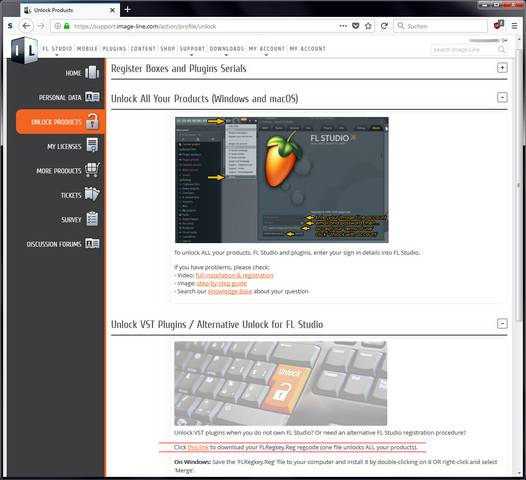526x480 pixels.
Task: Click the browser forward arrow
Action: (41, 26)
